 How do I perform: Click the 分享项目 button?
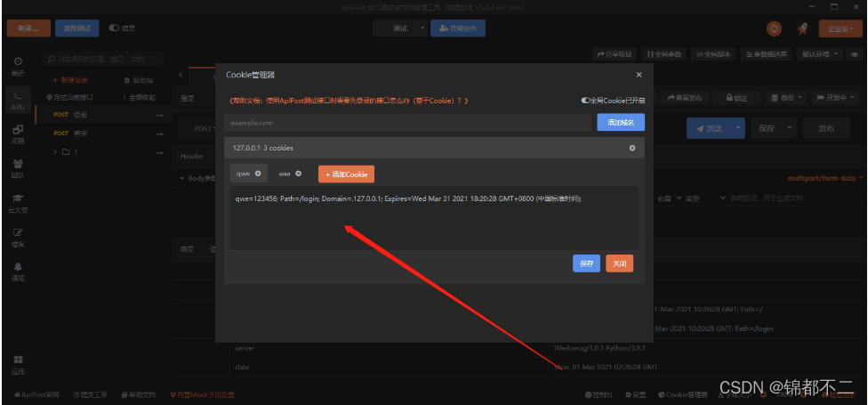(x=615, y=54)
